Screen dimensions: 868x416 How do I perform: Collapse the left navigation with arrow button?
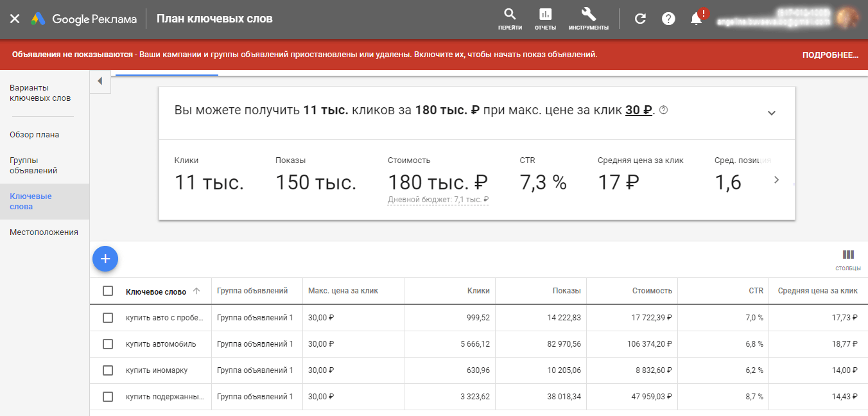(100, 81)
